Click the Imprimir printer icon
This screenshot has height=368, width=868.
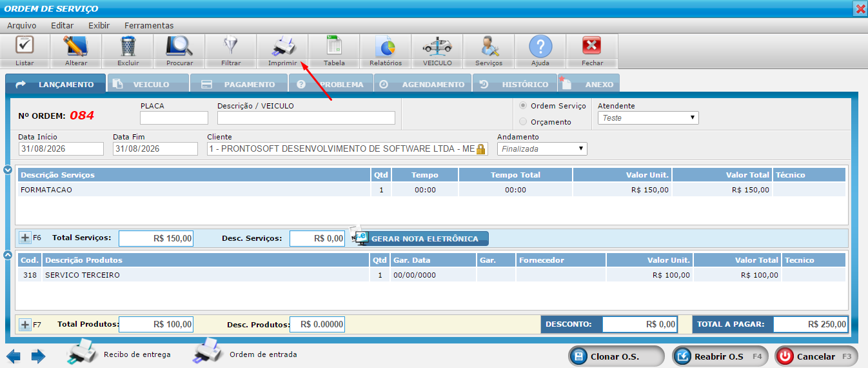pyautogui.click(x=282, y=46)
